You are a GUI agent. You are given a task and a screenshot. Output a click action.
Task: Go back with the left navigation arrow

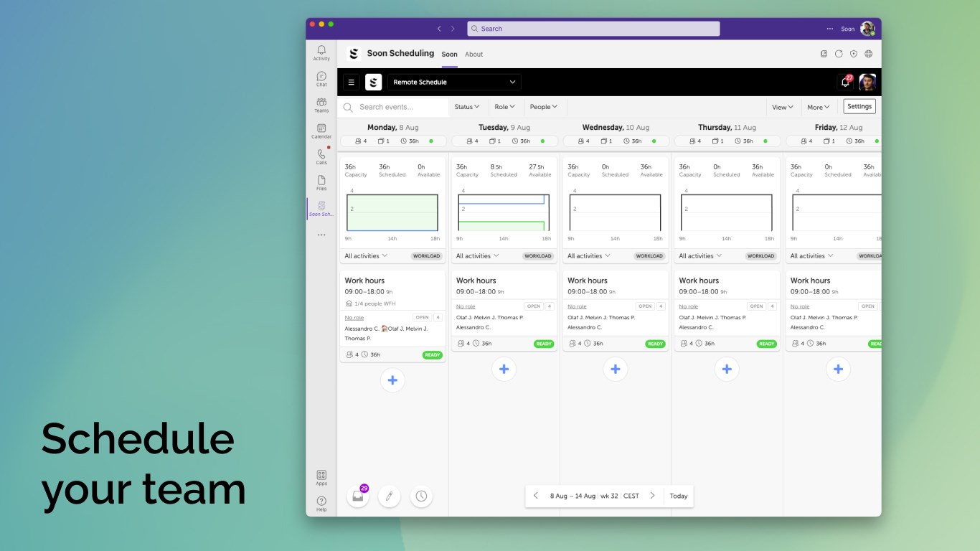pos(439,29)
